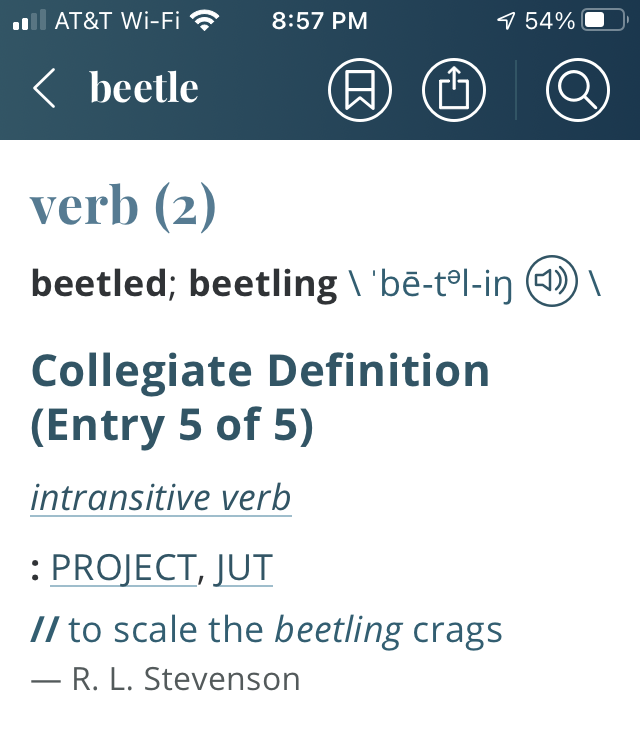Play beetling pronunciation audio
Image resolution: width=640 pixels, height=748 pixels.
pos(552,281)
